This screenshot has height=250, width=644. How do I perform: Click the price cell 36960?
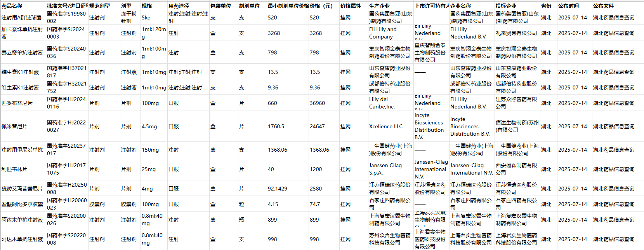pos(324,103)
